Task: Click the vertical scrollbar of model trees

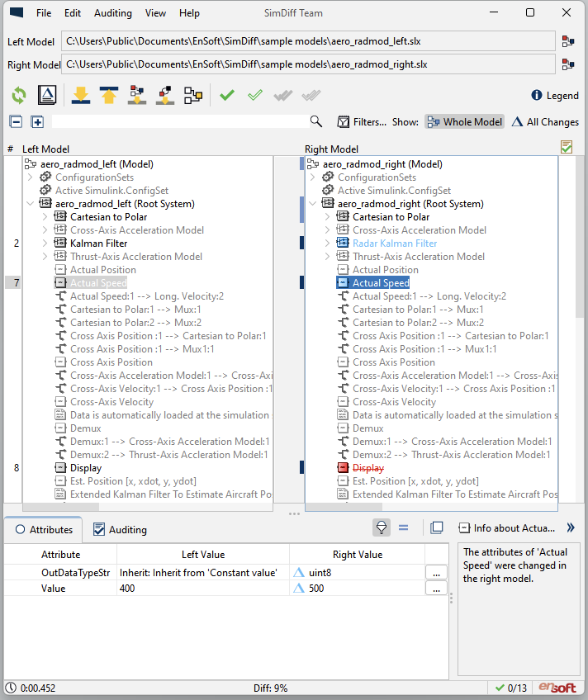Action: click(x=579, y=237)
